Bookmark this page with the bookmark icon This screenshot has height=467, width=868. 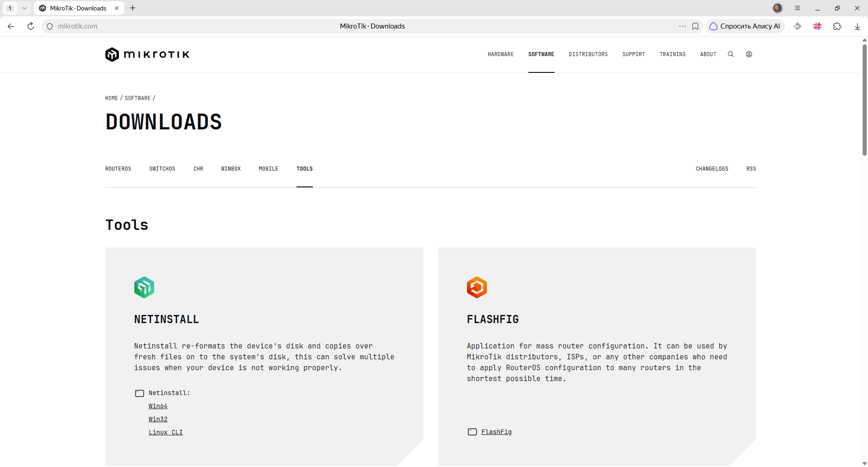pyautogui.click(x=695, y=26)
